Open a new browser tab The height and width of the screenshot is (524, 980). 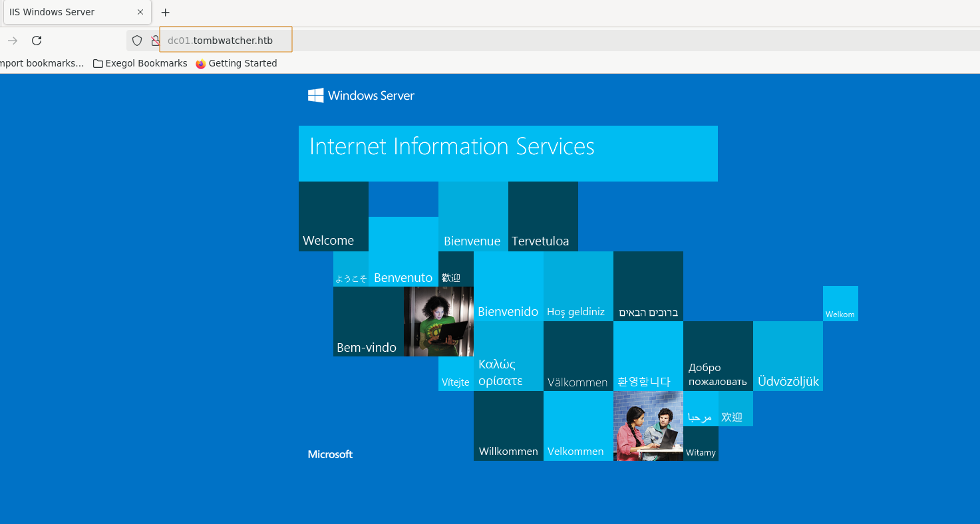click(166, 12)
